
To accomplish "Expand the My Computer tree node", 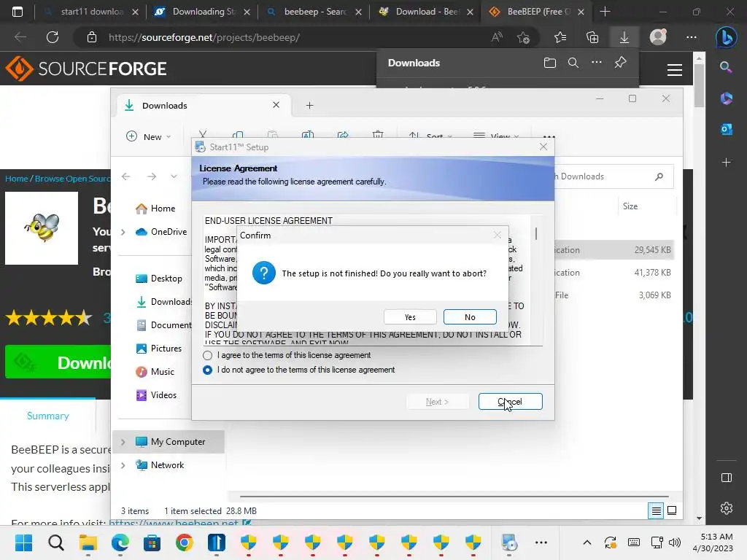I will tap(123, 442).
